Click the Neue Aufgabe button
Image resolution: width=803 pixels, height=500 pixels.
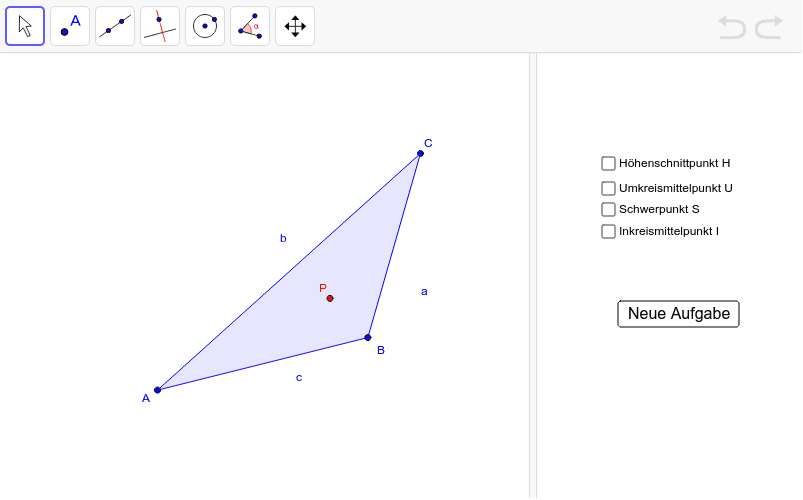[x=679, y=314]
